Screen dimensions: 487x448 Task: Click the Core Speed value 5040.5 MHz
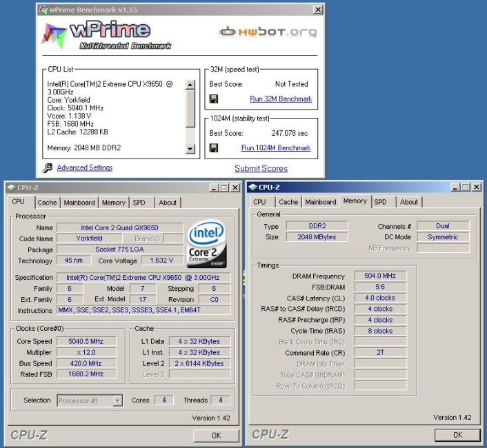[x=86, y=341]
